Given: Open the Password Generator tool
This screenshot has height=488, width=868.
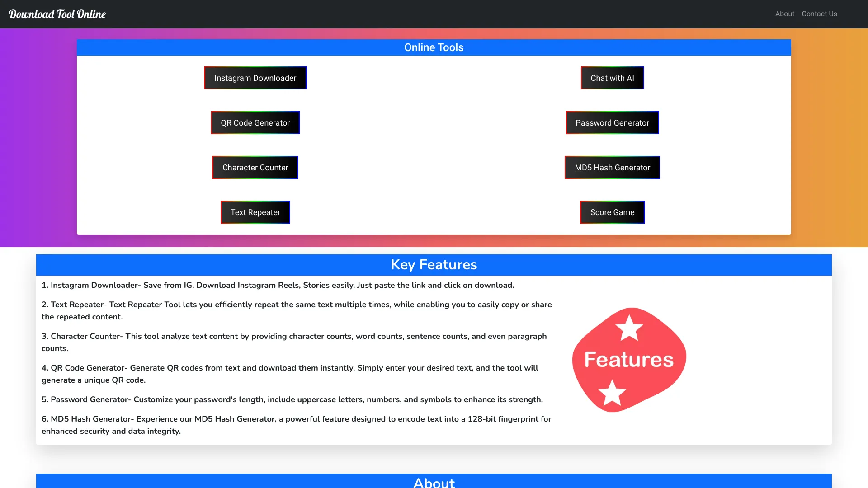Looking at the screenshot, I should [612, 123].
